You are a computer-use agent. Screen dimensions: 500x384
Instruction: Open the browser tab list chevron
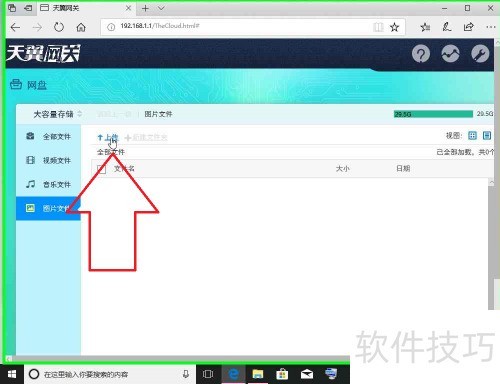tap(161, 8)
